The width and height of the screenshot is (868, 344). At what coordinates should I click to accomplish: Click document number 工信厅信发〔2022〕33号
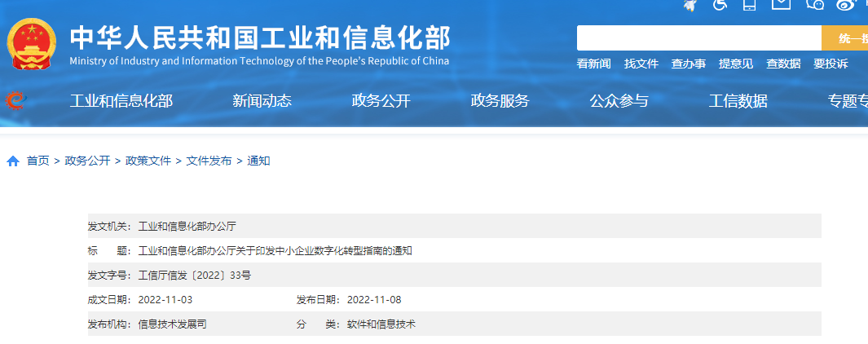click(194, 276)
